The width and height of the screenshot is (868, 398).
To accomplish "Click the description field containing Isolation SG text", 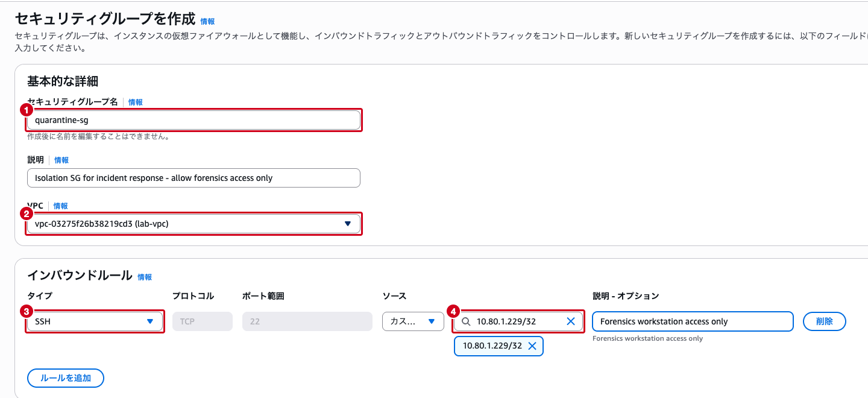I will pos(193,178).
